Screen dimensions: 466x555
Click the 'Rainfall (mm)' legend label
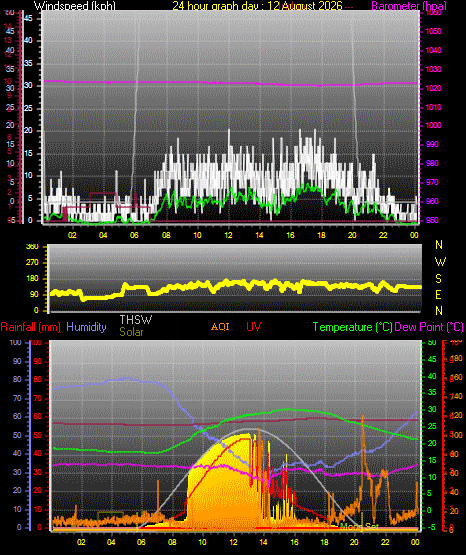(x=30, y=327)
